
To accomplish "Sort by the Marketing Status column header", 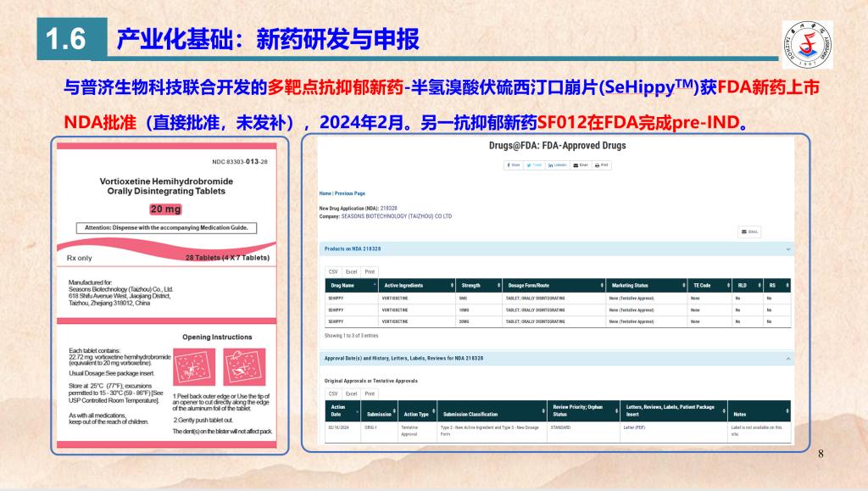I will [x=647, y=286].
